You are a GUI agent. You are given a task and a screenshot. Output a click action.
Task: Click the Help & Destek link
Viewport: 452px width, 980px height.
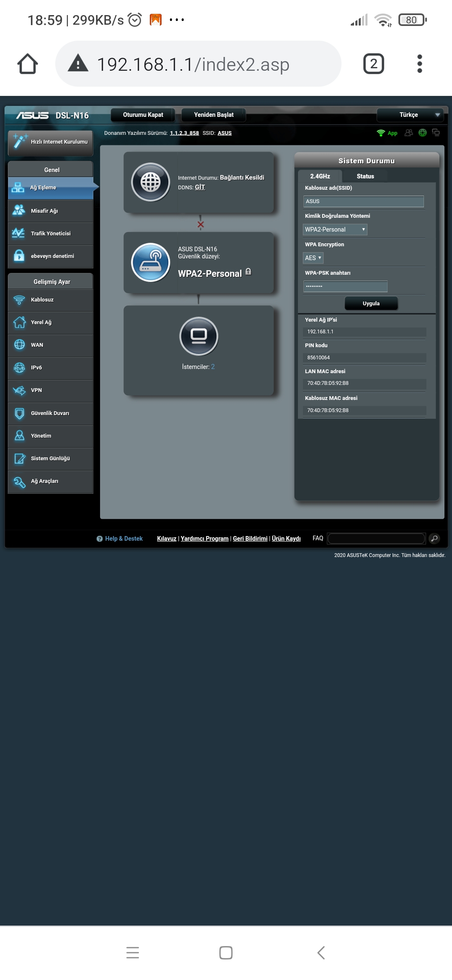tap(124, 539)
